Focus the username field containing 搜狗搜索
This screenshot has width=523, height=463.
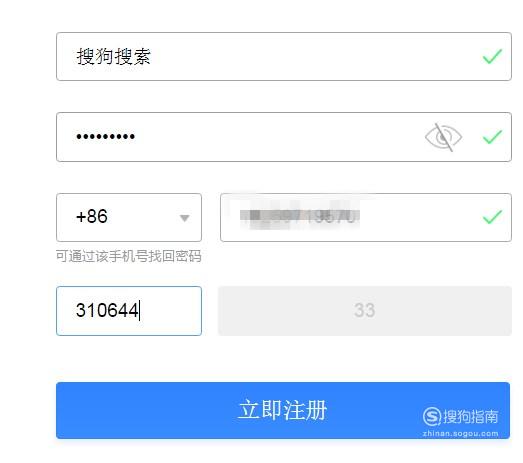click(284, 56)
